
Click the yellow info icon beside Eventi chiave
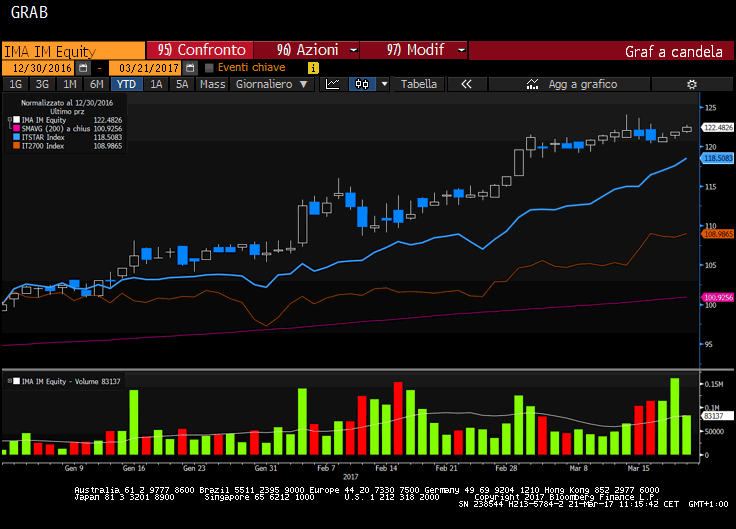coord(313,68)
